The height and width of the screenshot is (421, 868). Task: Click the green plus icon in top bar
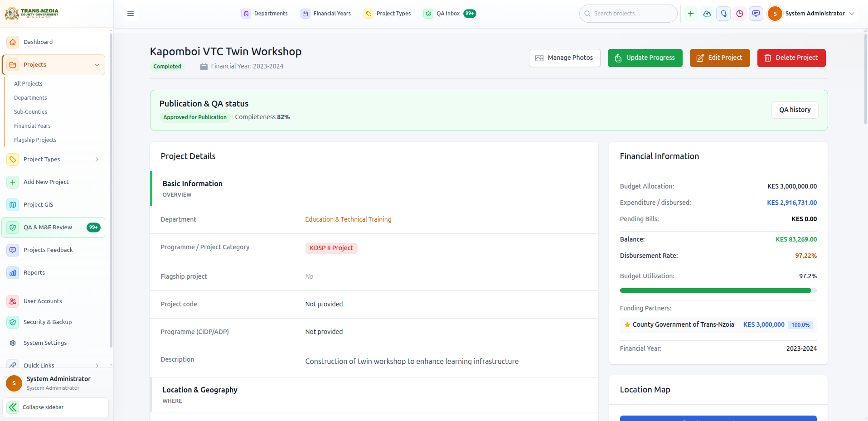pos(691,14)
